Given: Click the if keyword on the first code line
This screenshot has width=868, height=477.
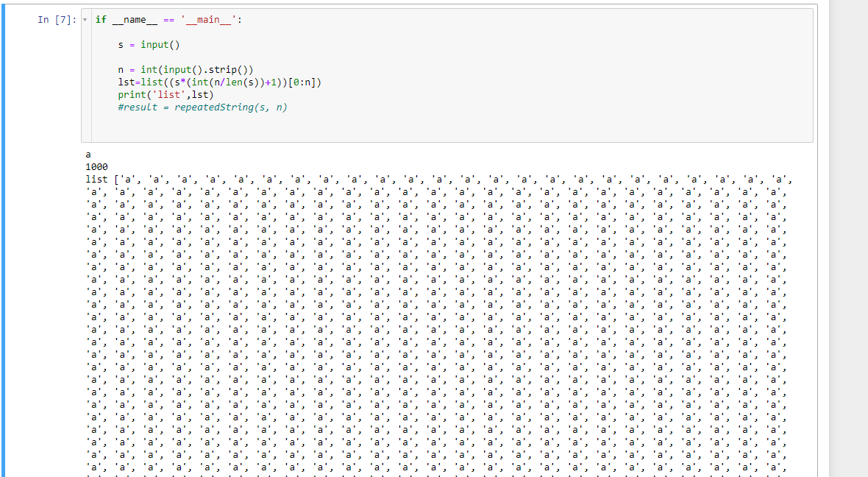Looking at the screenshot, I should pyautogui.click(x=101, y=20).
